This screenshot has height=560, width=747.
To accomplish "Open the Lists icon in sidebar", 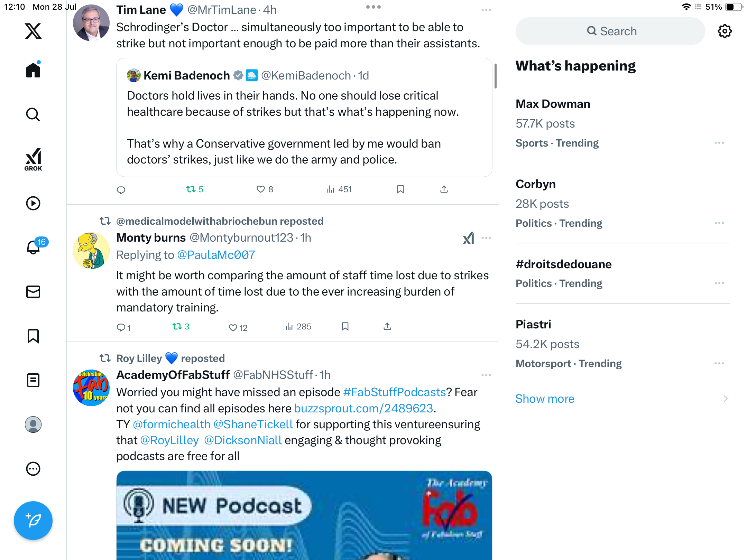I will coord(33,380).
